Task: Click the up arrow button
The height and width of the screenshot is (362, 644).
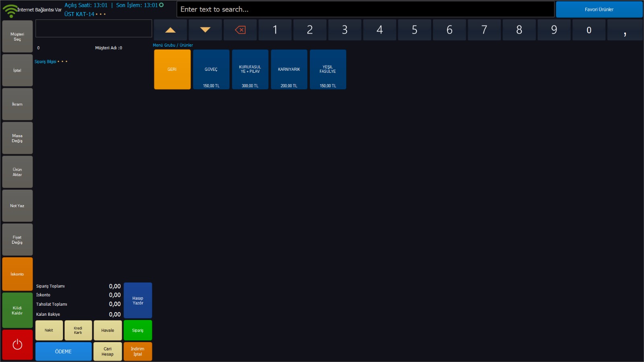Action: tap(170, 30)
